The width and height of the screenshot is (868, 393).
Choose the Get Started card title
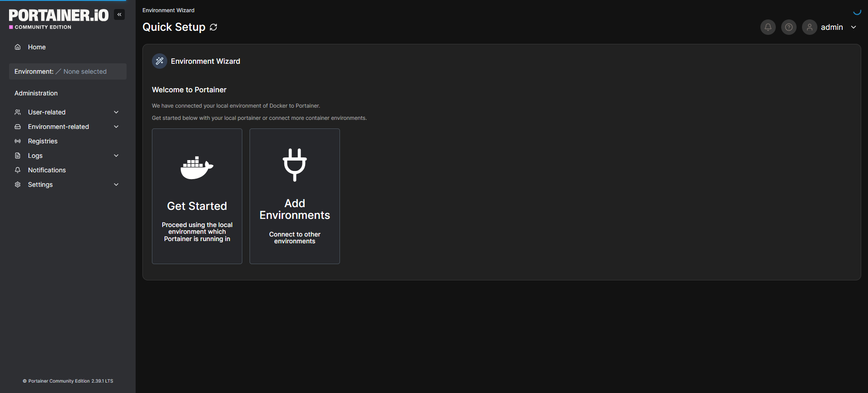click(197, 206)
